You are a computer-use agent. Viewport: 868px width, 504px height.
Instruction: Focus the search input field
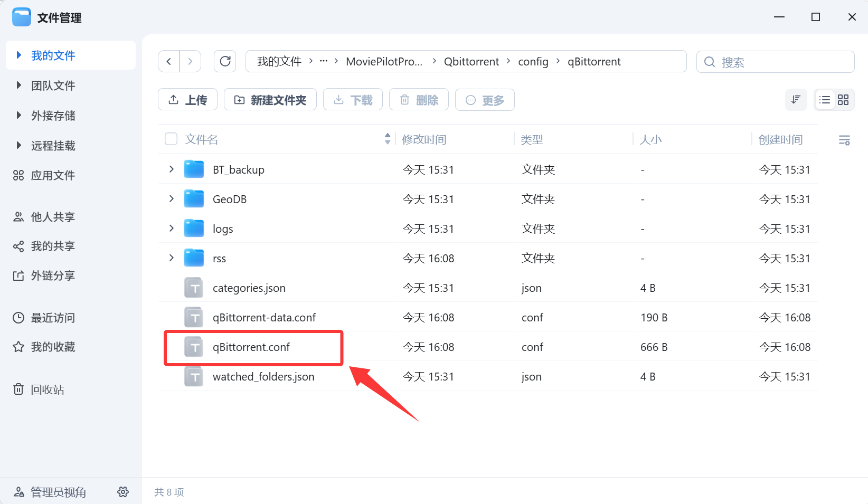click(781, 62)
